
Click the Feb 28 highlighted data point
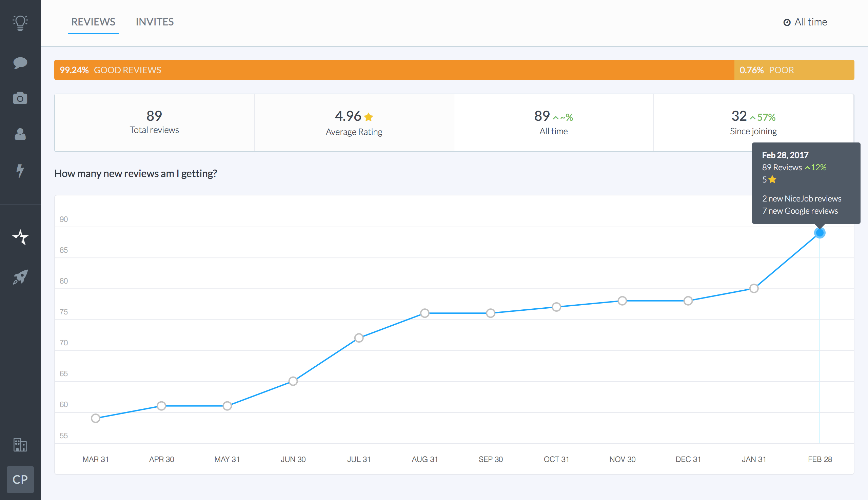820,233
